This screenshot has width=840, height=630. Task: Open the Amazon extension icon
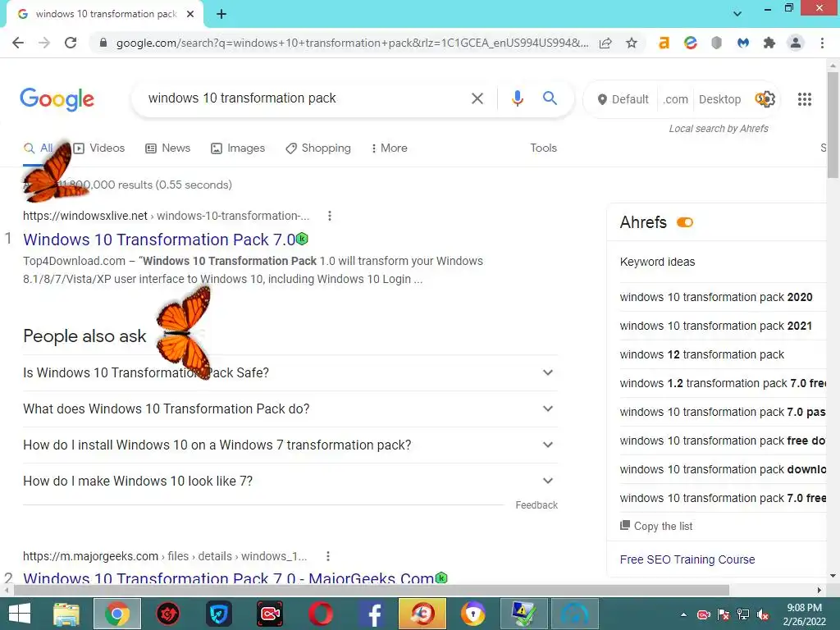click(x=664, y=43)
